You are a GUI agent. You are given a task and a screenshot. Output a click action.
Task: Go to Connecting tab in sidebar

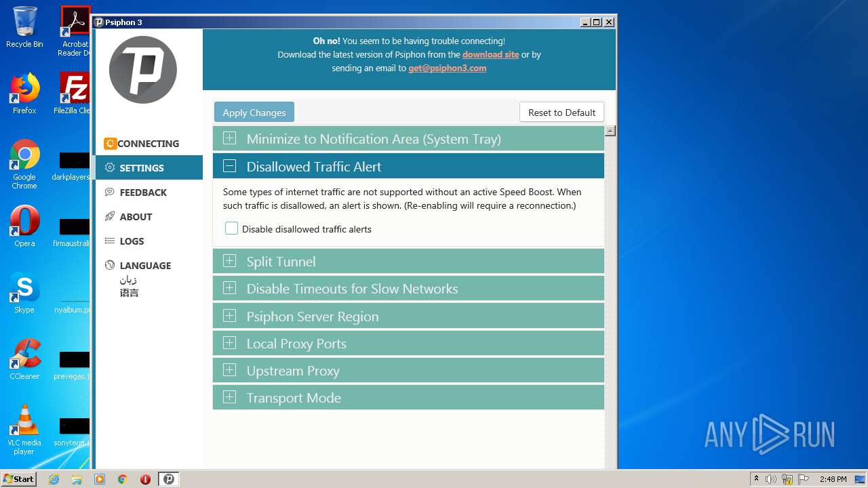149,144
